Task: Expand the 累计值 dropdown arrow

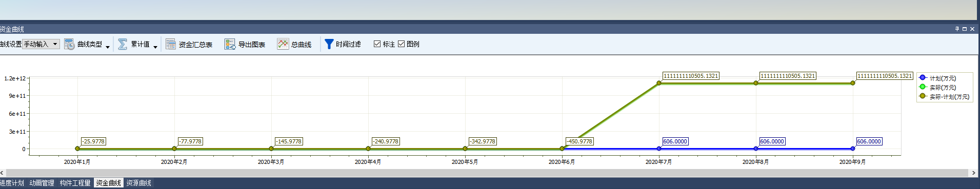Action: coord(155,47)
